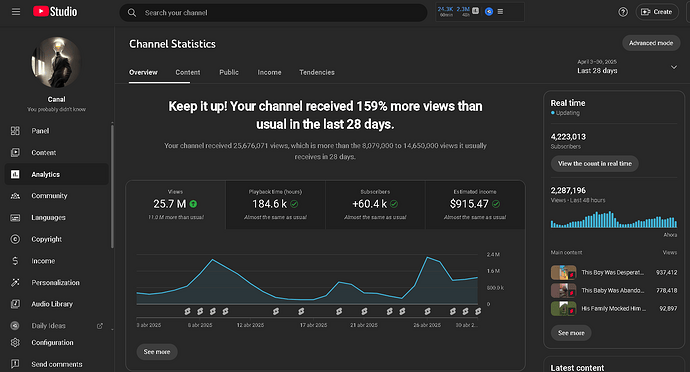Open This Boy Was Desperat... video thumbnail
This screenshot has height=372, width=690.
[x=563, y=273]
